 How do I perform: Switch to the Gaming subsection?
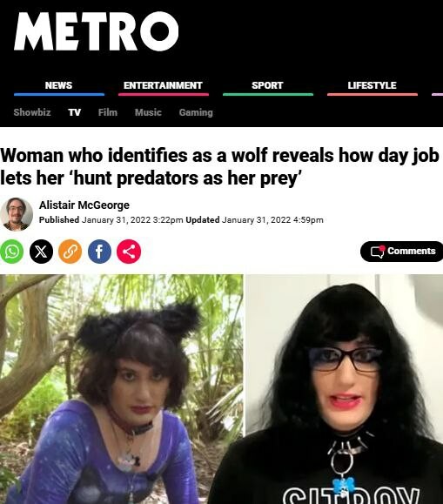(x=196, y=112)
